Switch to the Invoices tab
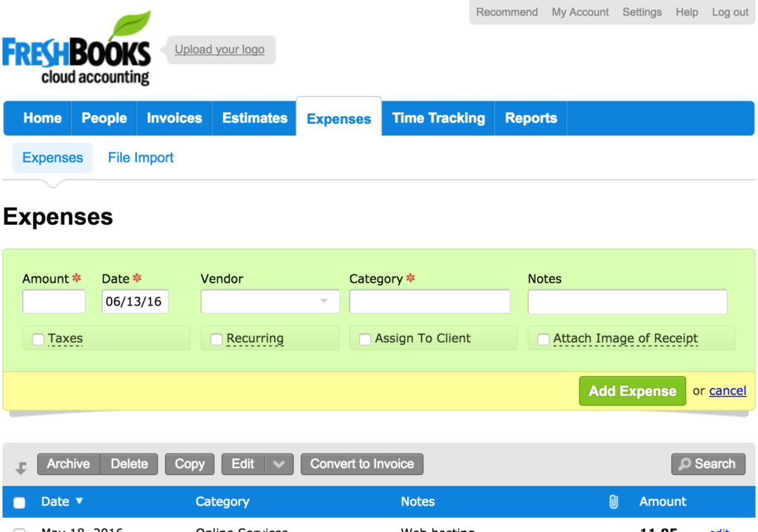 click(x=175, y=118)
